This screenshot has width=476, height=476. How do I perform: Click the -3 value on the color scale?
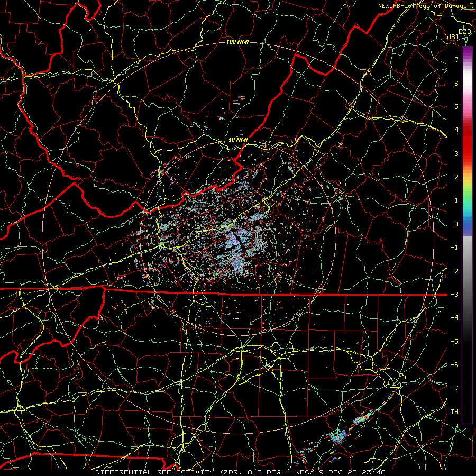tap(454, 295)
